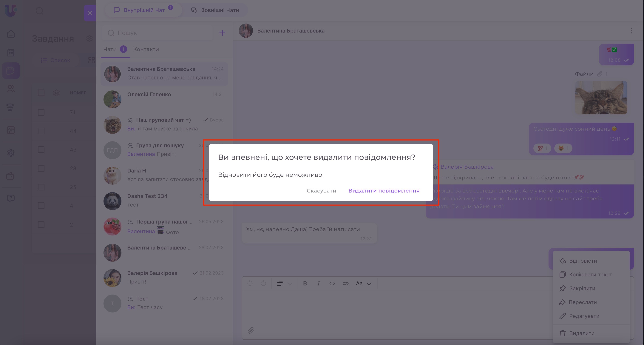The height and width of the screenshot is (345, 644).
Task: Confirm with Видалити повідомлення
Action: click(x=384, y=190)
